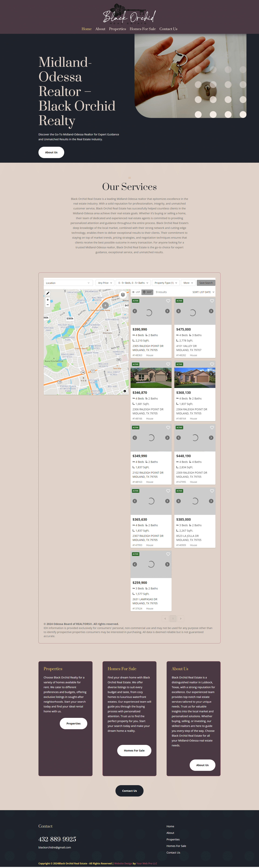Select the map draw pencil tool
The width and height of the screenshot is (259, 868).
[48, 293]
